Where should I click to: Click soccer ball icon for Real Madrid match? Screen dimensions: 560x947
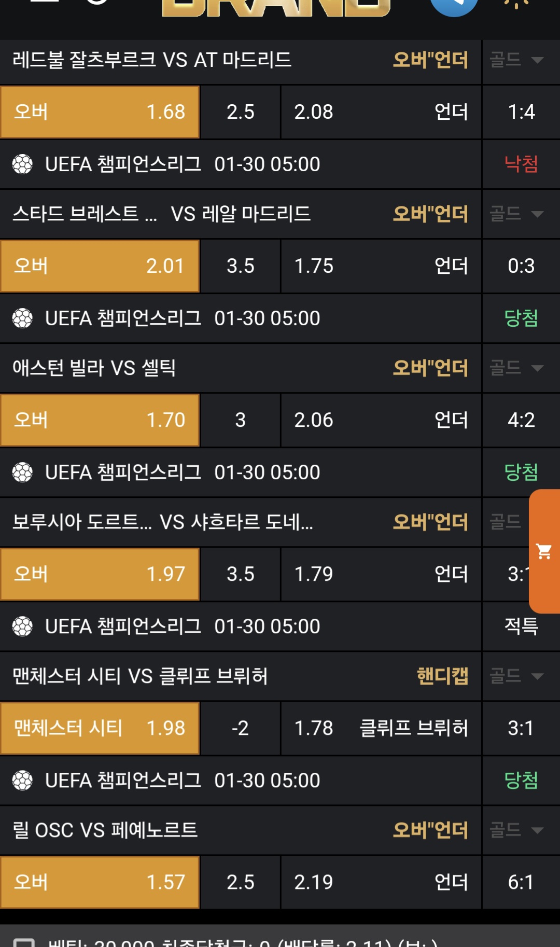pos(22,318)
